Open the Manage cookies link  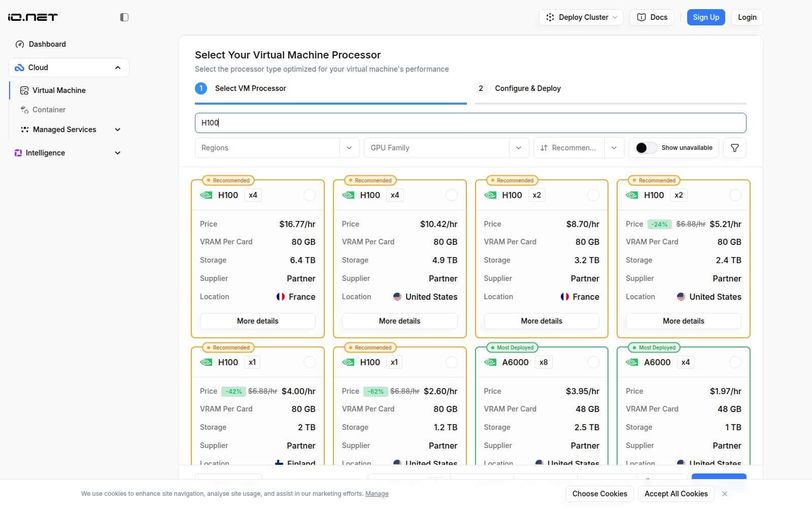coord(377,494)
